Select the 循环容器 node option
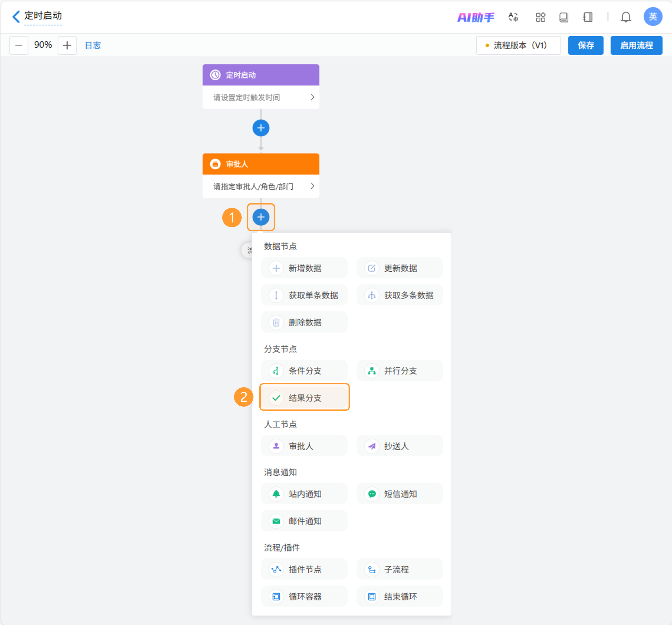This screenshot has width=672, height=625. [304, 596]
